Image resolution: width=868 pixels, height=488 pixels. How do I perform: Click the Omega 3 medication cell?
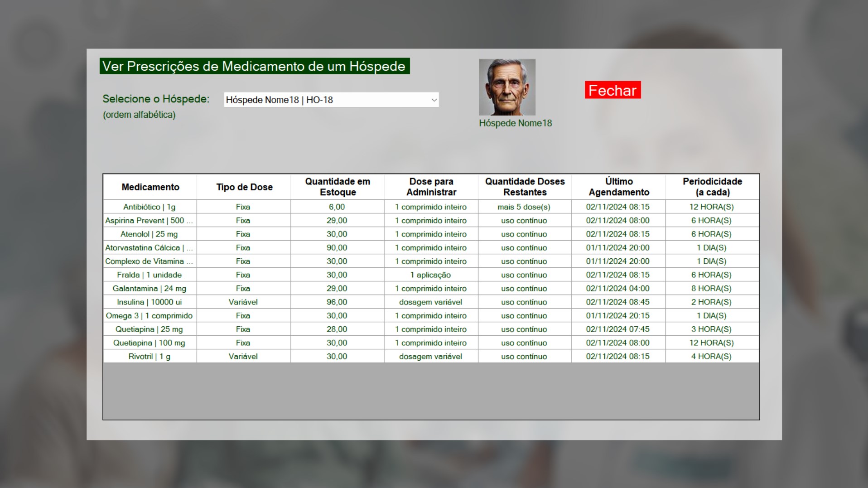149,316
